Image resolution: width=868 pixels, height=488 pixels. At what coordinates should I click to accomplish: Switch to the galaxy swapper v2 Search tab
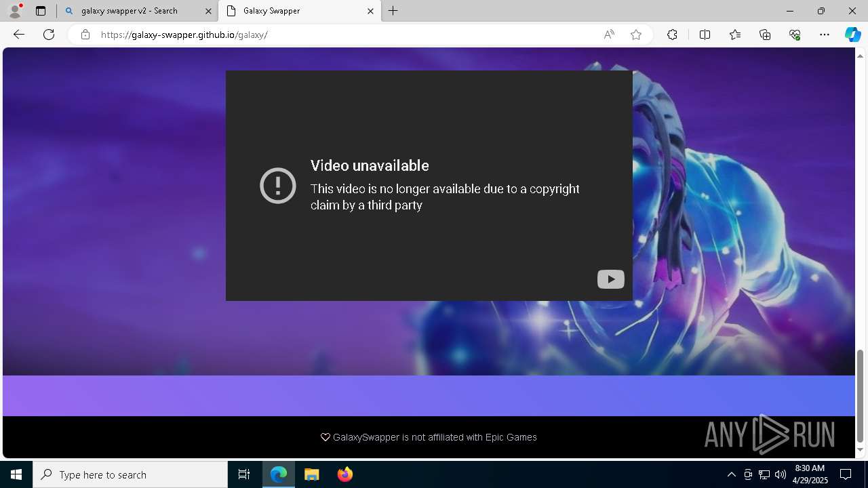tap(137, 11)
